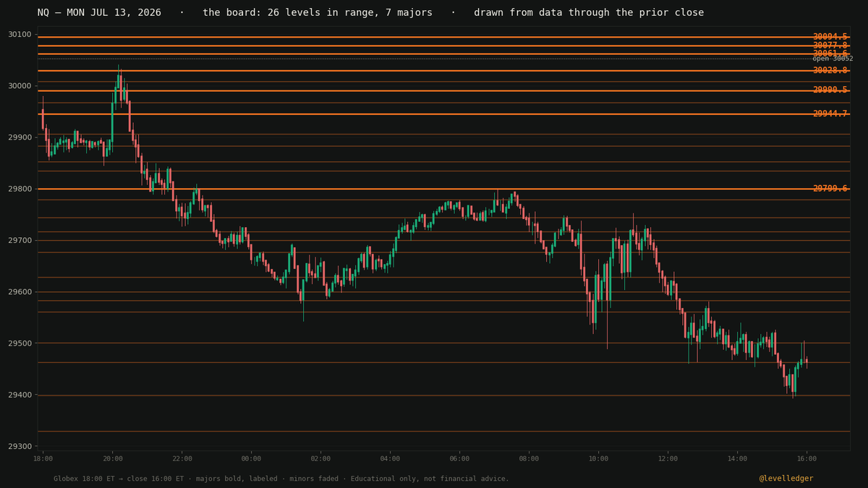Click the 20:00 time axis label
This screenshot has height=488, width=868.
tap(112, 458)
